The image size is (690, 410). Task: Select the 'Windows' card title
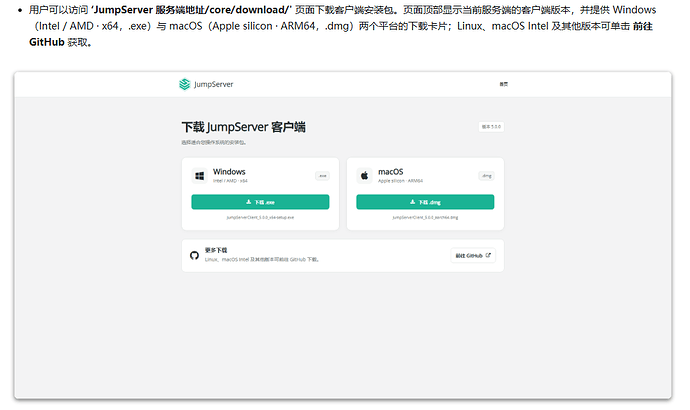tap(229, 172)
